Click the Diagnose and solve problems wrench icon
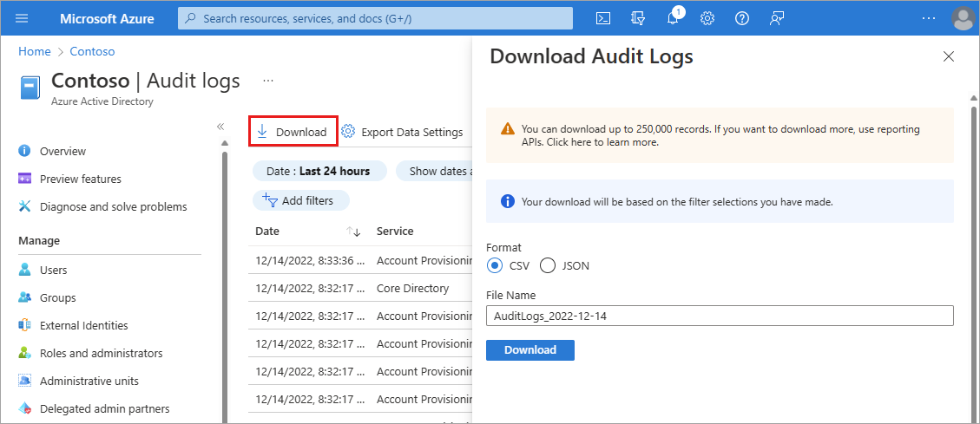Screen dimensions: 980x424 24,206
